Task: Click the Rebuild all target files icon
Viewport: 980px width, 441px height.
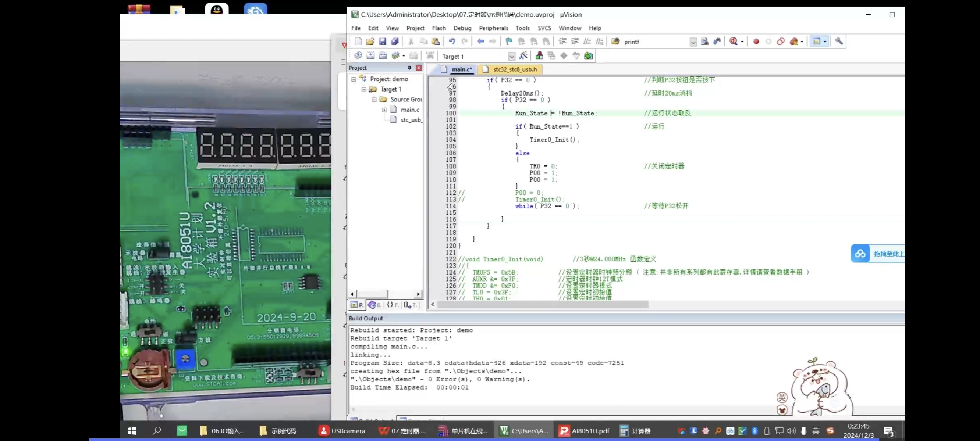Action: coord(383,56)
